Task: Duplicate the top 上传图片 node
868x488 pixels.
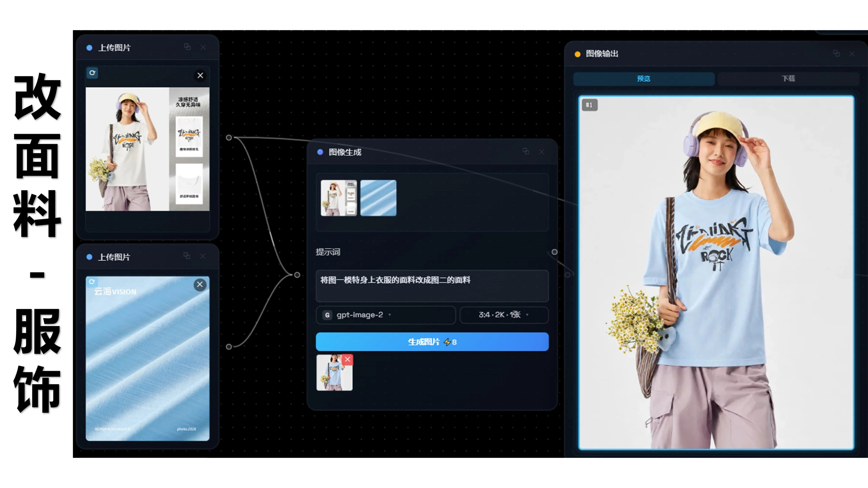Action: coord(187,47)
